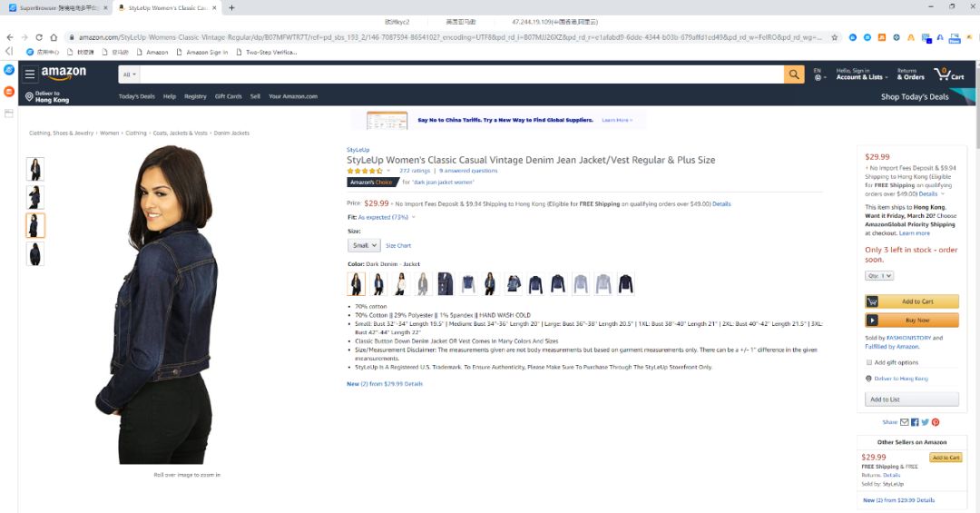Click the Buy Now button
980x513 pixels.
tap(912, 321)
